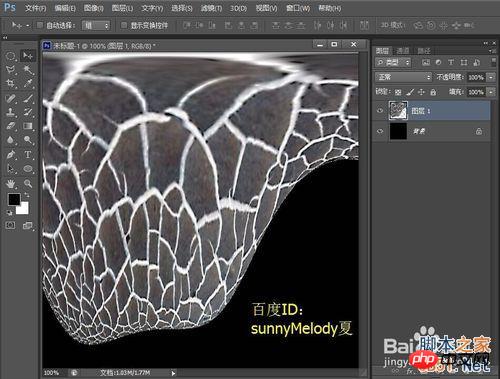Toggle lock transparent pixels
Screen dimensions: 500x379
point(398,92)
